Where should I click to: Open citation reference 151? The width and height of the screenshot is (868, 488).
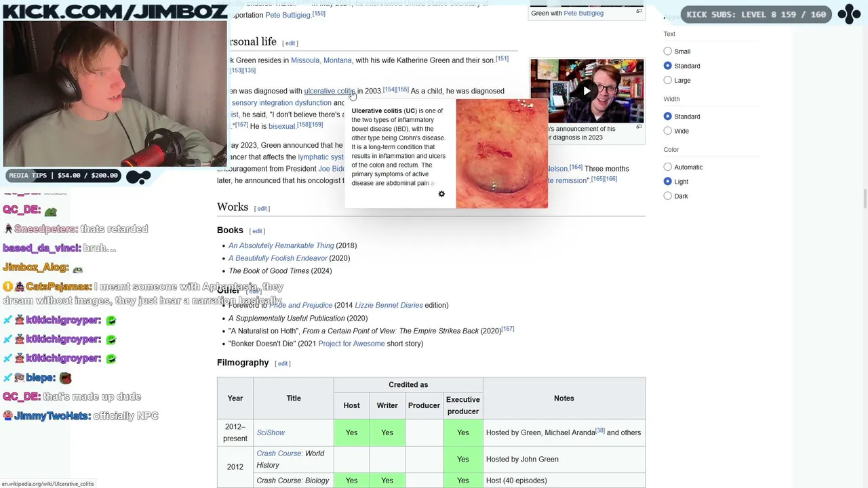[502, 59]
